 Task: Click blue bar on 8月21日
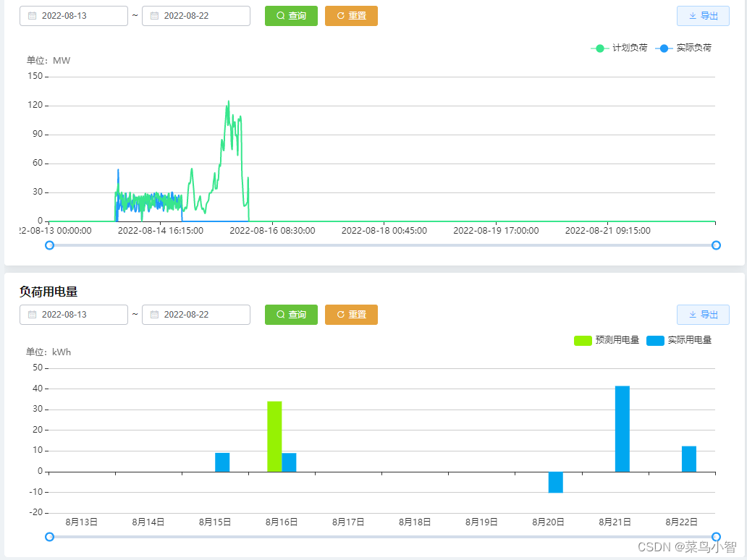(x=622, y=428)
